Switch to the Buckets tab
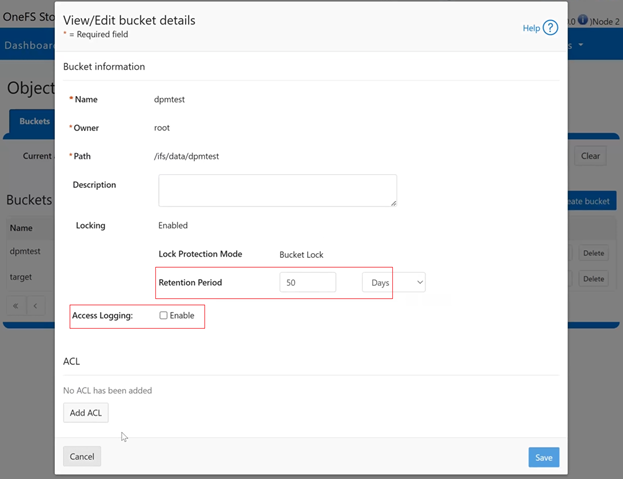The height and width of the screenshot is (479, 623). (32, 121)
